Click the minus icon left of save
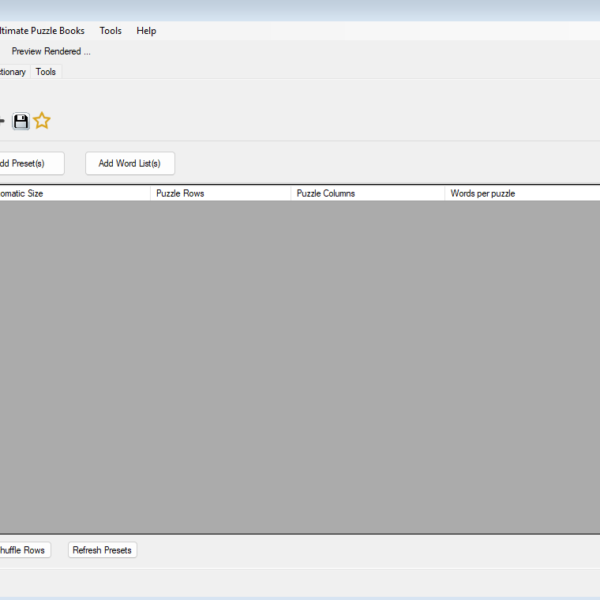Viewport: 600px width, 600px height. click(3, 121)
